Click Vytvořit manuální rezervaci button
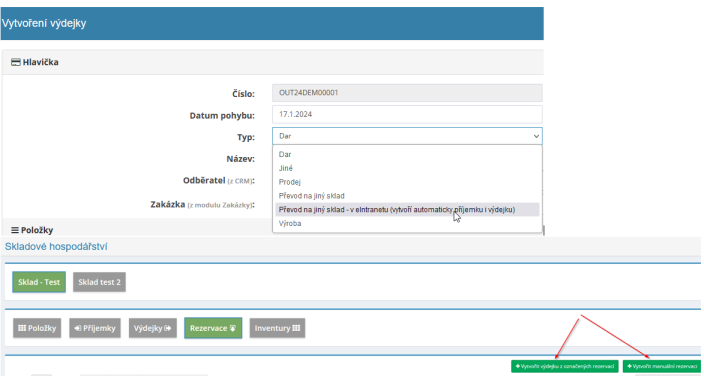The height and width of the screenshot is (382, 704). [662, 366]
